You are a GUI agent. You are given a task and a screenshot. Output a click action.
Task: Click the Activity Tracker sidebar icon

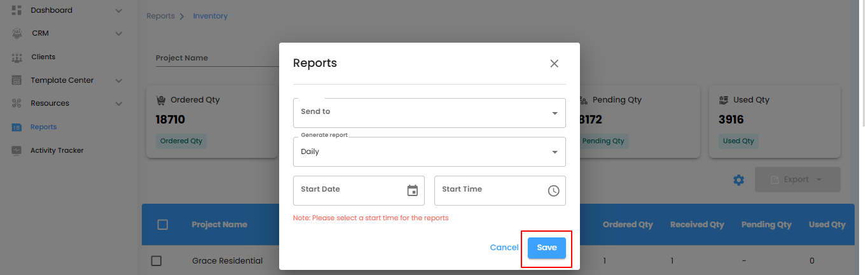17,151
